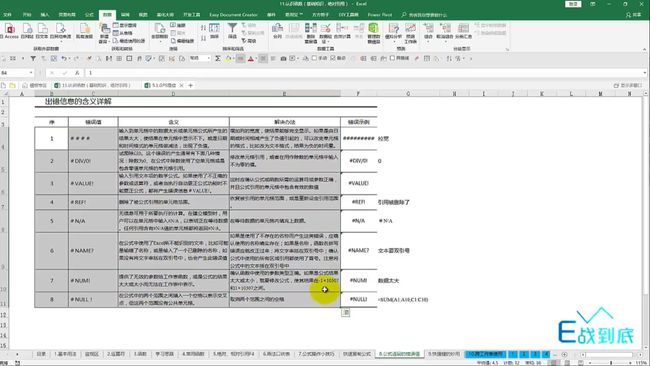The height and width of the screenshot is (366, 650).
Task: Switch to the Power Pivot ribbon tab
Action: [x=380, y=15]
